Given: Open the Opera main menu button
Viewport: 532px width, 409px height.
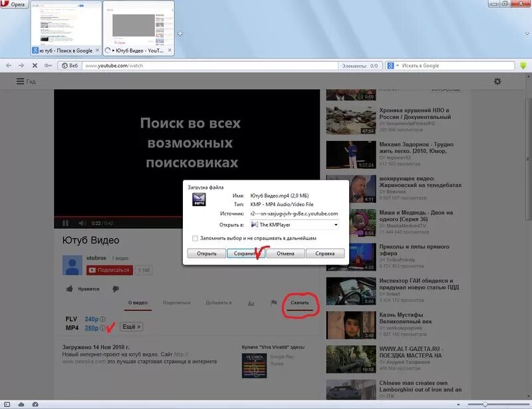Looking at the screenshot, I should coord(14,4).
